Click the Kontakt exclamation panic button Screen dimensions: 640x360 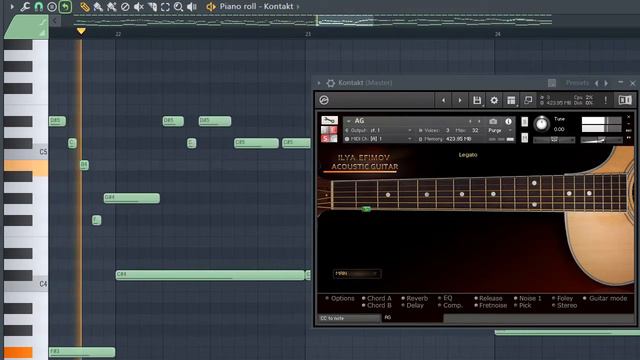click(606, 100)
